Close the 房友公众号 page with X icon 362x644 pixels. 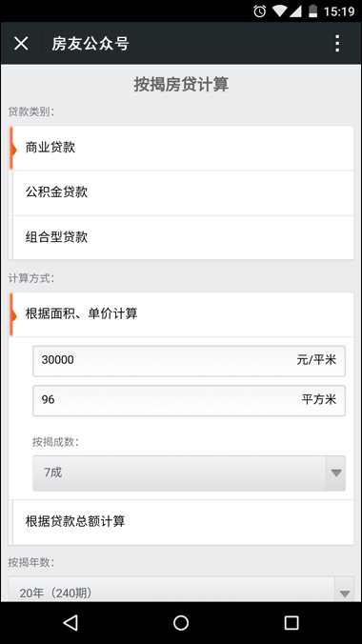pyautogui.click(x=21, y=43)
